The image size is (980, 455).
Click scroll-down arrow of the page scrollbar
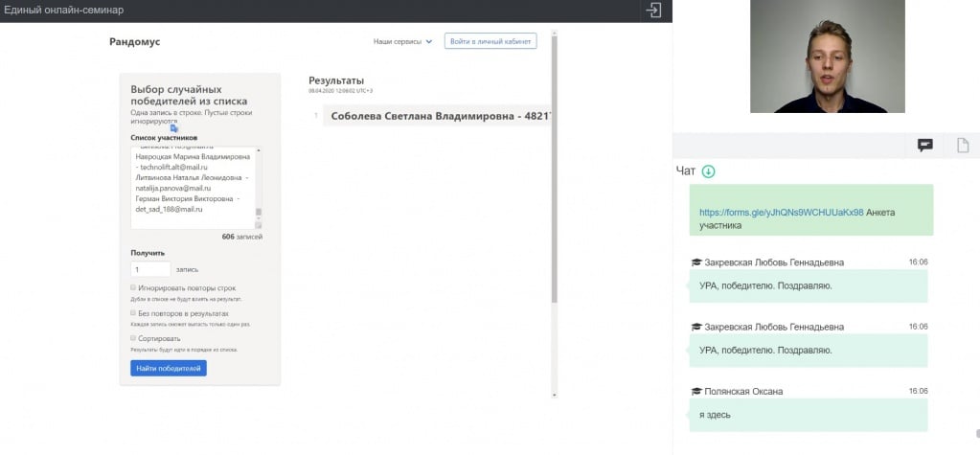(554, 394)
